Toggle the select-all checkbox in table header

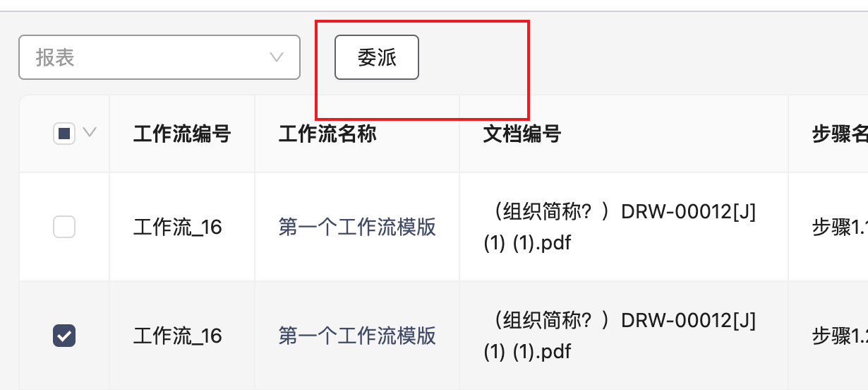pos(64,134)
